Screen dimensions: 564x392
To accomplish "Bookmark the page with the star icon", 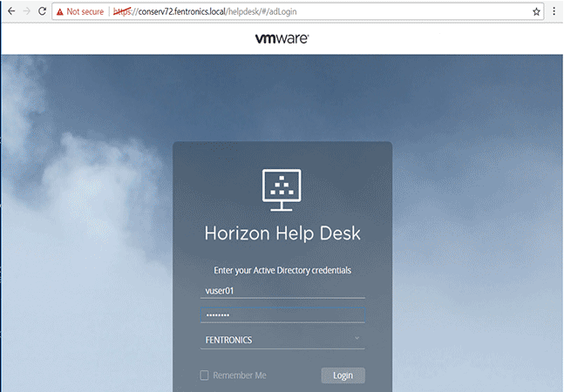I will 536,12.
